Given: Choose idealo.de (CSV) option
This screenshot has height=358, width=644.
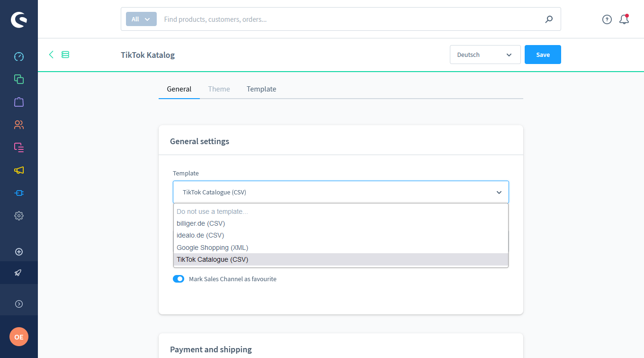Looking at the screenshot, I should (341, 235).
